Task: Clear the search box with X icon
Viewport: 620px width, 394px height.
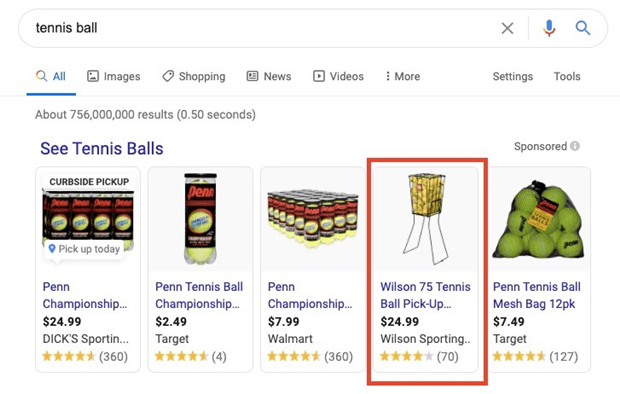Action: tap(507, 28)
